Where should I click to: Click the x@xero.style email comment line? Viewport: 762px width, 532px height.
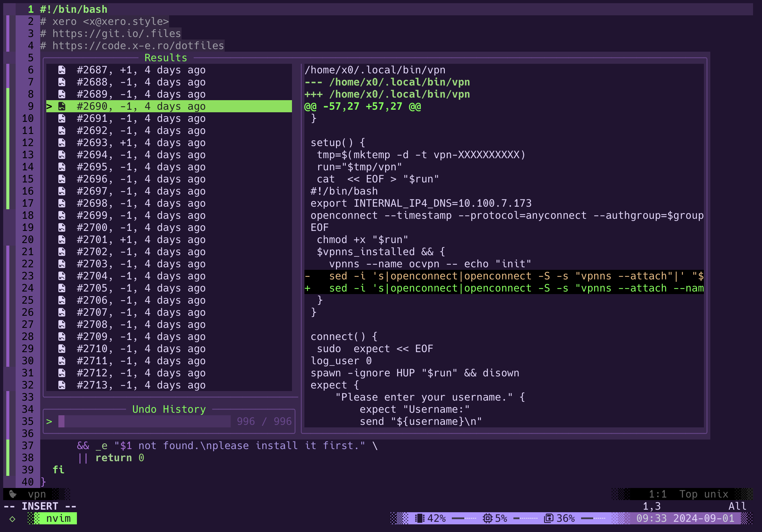tap(104, 22)
